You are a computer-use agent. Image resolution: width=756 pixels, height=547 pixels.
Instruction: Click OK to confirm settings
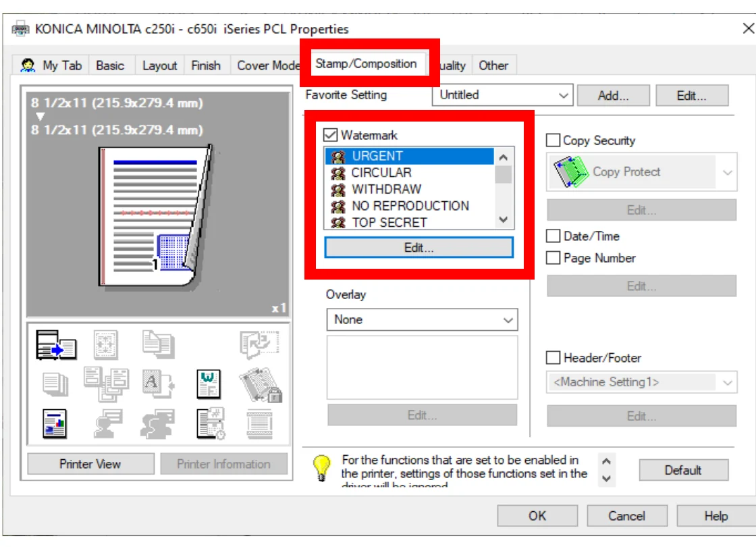click(x=537, y=516)
